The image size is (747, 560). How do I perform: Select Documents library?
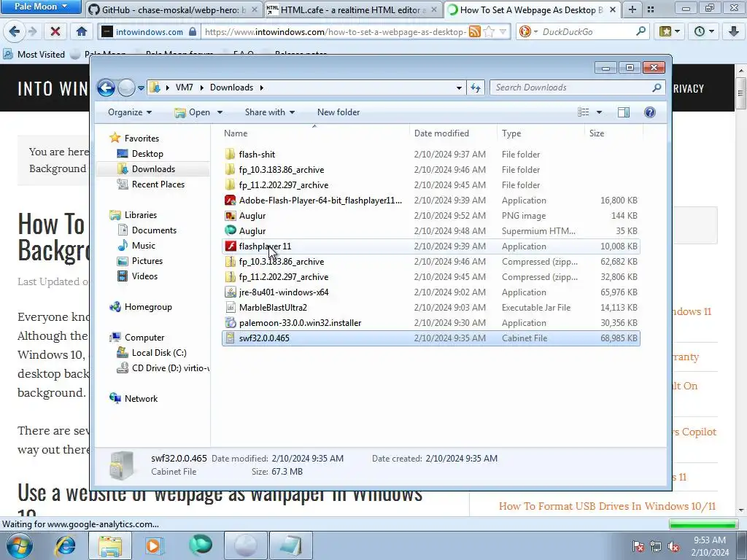tap(154, 230)
